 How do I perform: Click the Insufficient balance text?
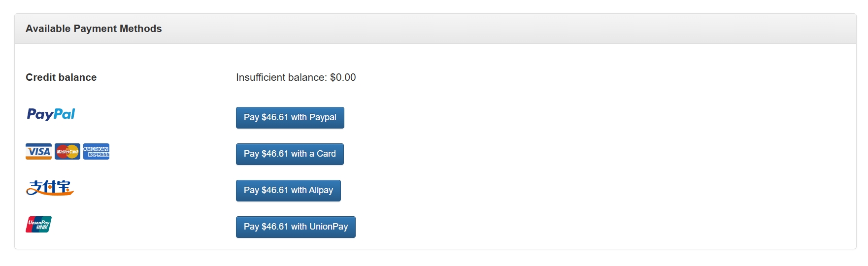point(281,77)
